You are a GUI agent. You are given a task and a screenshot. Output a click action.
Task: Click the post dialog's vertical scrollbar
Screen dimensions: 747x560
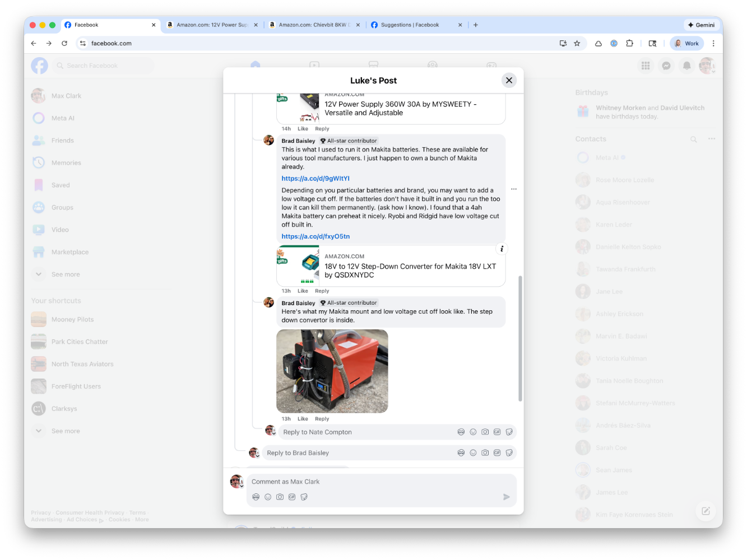point(520,338)
